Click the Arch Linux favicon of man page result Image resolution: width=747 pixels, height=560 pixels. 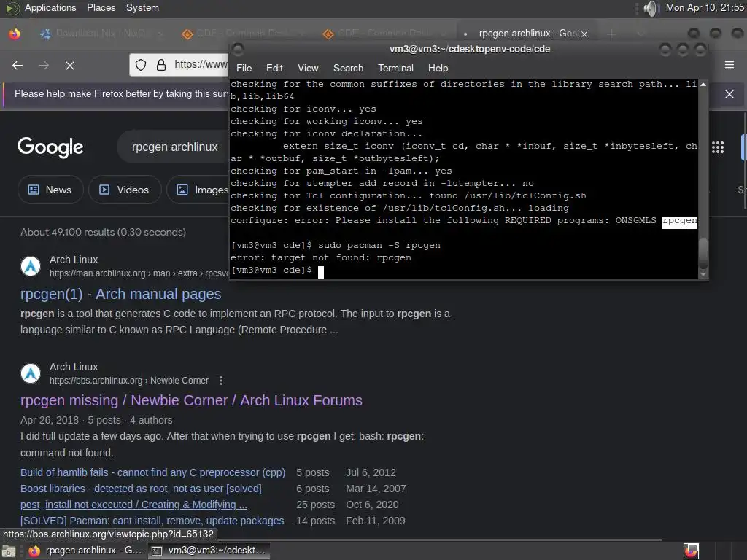(x=31, y=265)
